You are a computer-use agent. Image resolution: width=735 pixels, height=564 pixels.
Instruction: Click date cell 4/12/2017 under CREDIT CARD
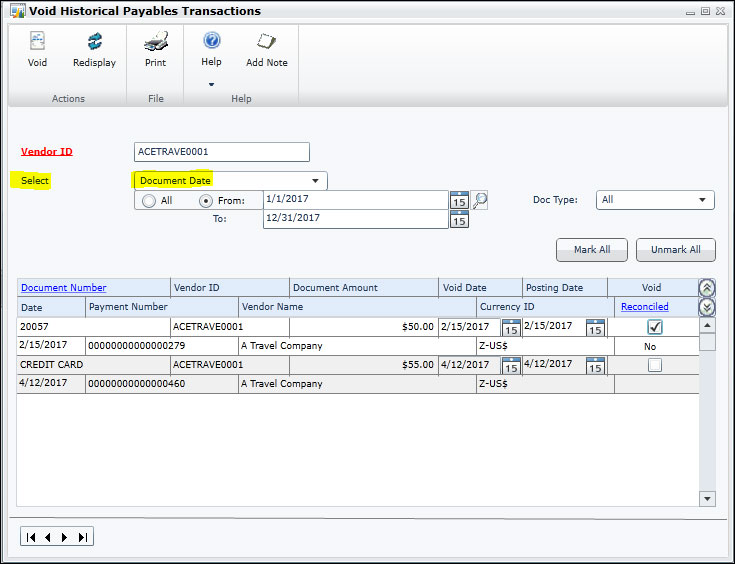tap(51, 384)
